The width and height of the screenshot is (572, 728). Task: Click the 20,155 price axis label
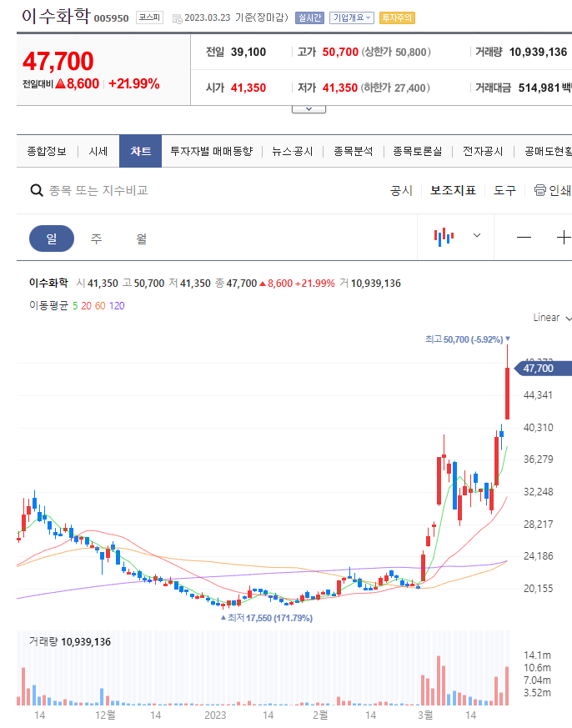point(538,588)
